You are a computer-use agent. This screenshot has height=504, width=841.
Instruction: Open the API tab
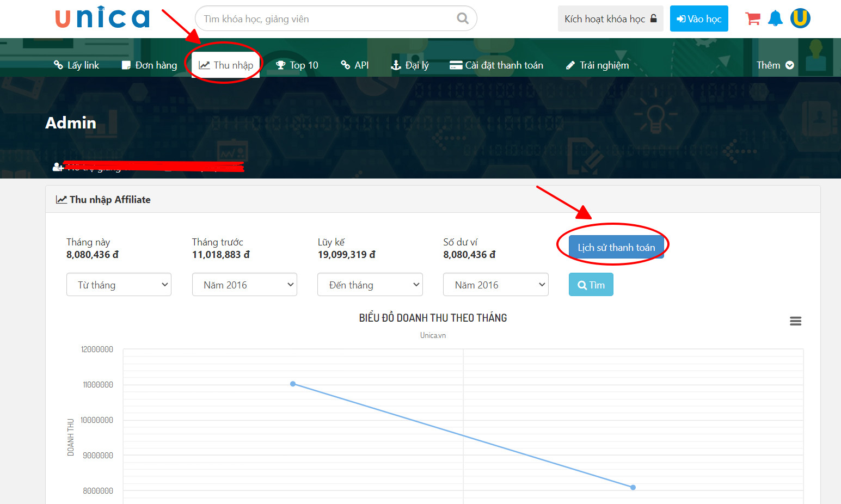pyautogui.click(x=355, y=65)
